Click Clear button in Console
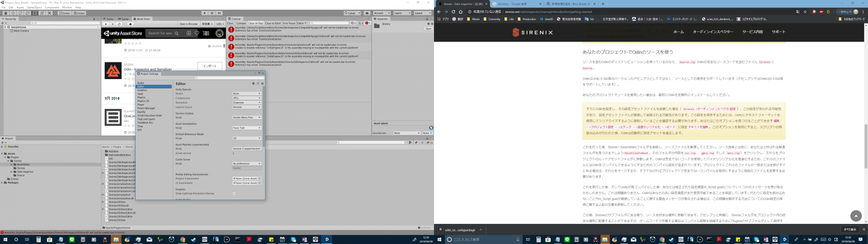The image size is (868, 244). click(230, 23)
